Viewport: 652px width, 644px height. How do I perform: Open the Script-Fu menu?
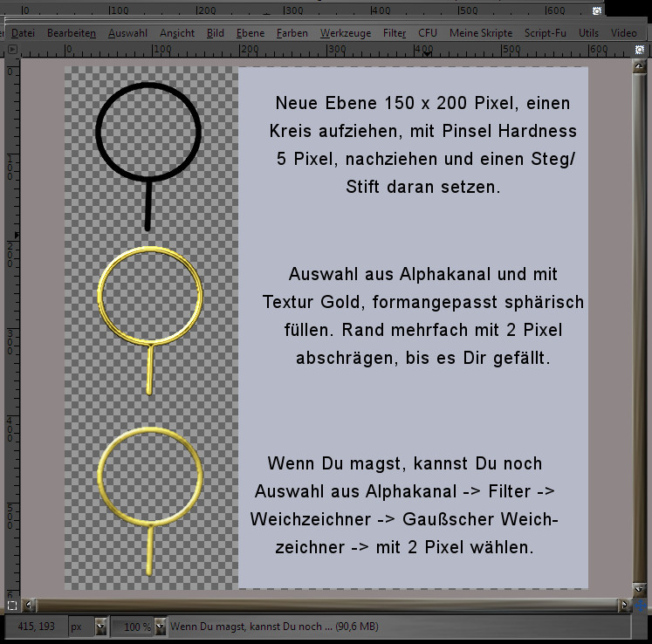[x=546, y=32]
